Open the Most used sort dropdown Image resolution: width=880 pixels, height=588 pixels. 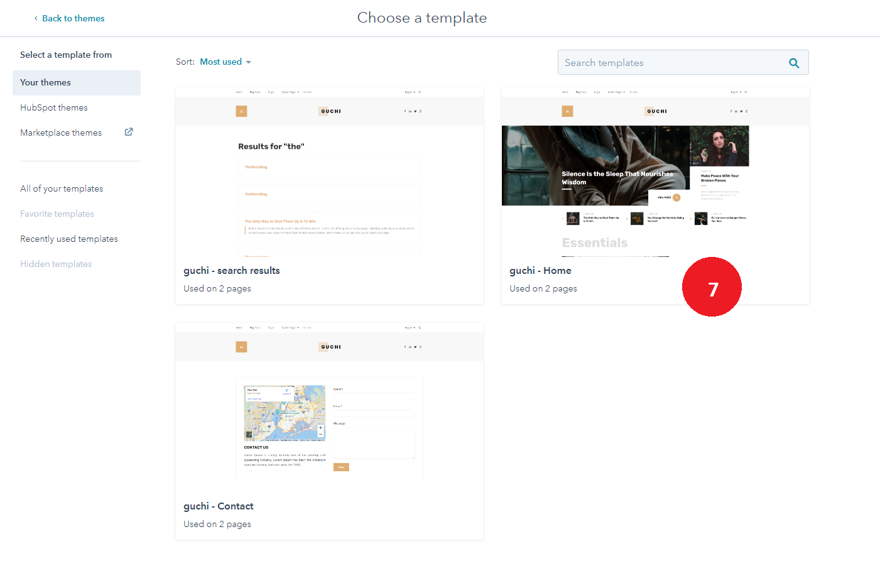click(220, 62)
